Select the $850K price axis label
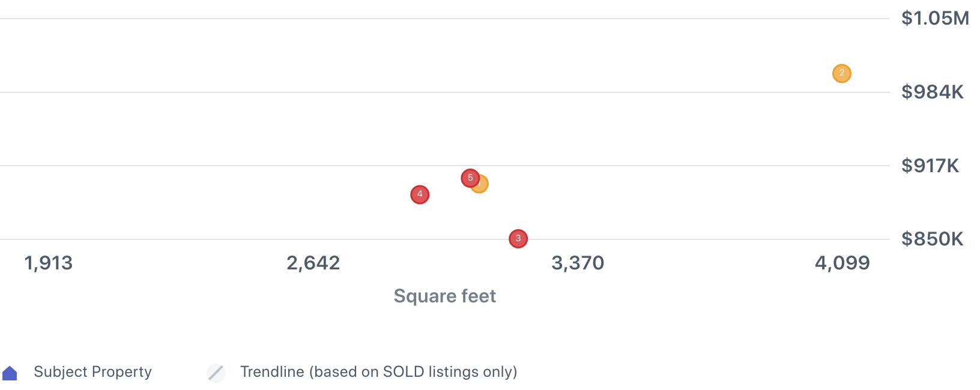 pyautogui.click(x=932, y=239)
